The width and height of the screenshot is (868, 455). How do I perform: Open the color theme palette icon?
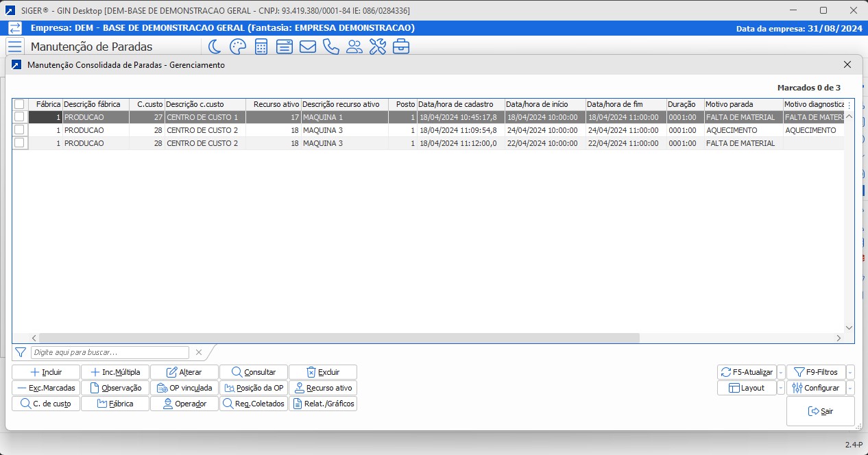[237, 47]
